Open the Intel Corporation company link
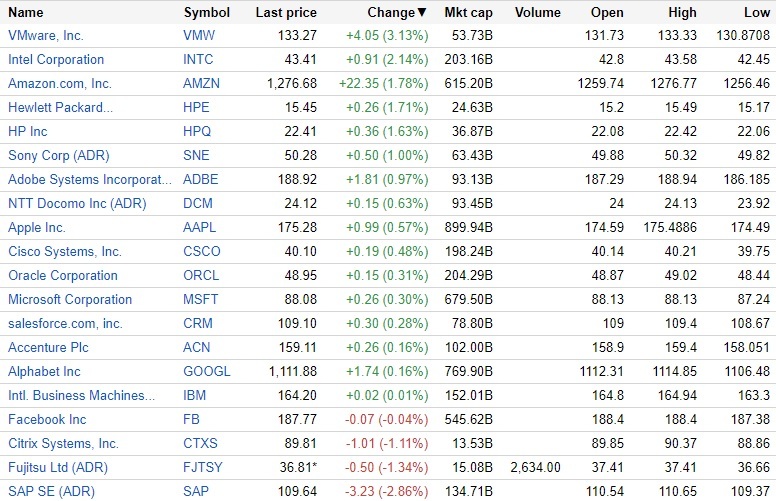776x501 pixels. [x=56, y=59]
